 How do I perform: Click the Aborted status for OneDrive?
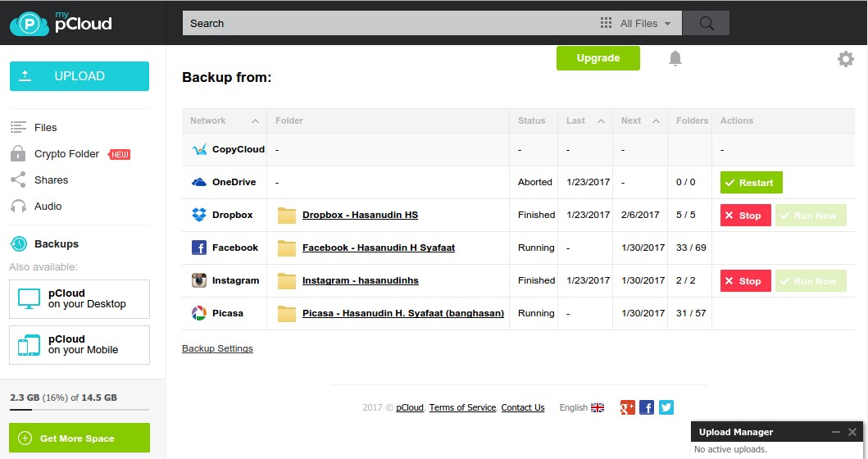[534, 182]
